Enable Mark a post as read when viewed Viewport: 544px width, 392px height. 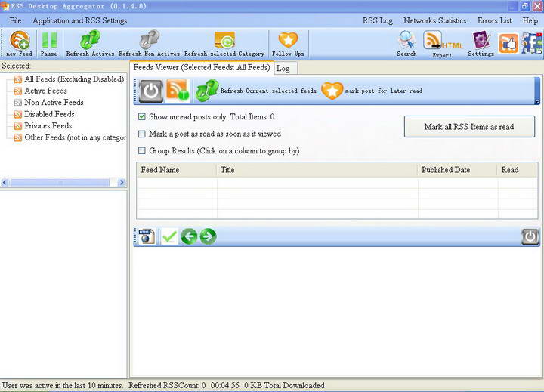tap(142, 134)
